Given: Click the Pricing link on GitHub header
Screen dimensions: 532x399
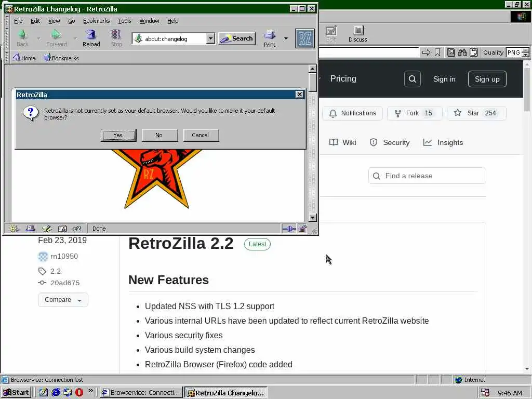Looking at the screenshot, I should pos(343,79).
